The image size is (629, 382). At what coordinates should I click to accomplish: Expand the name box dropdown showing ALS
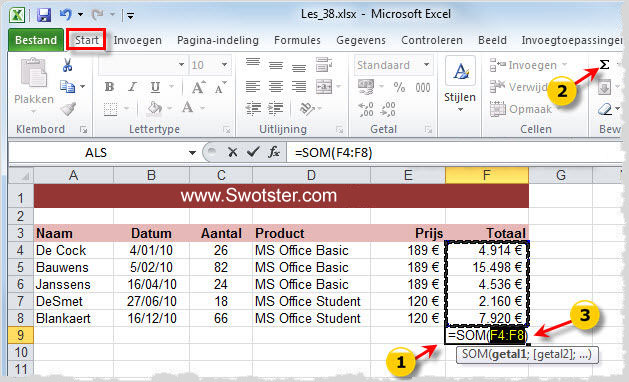(192, 152)
